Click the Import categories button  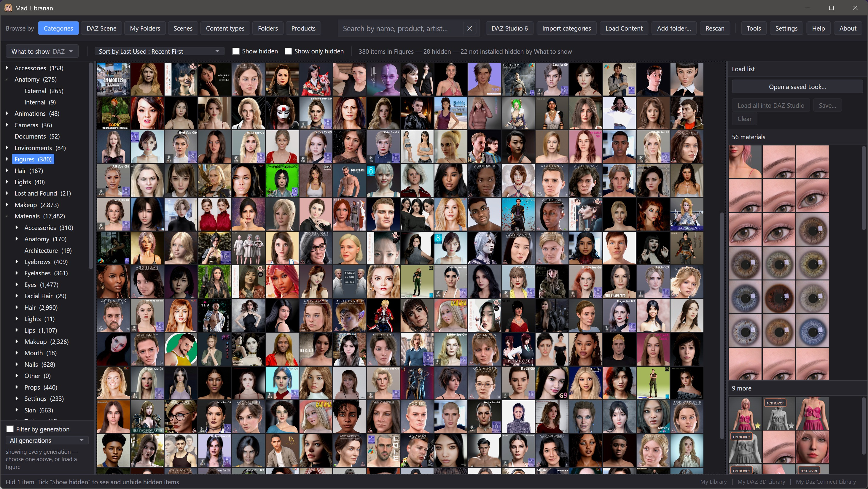coord(566,28)
